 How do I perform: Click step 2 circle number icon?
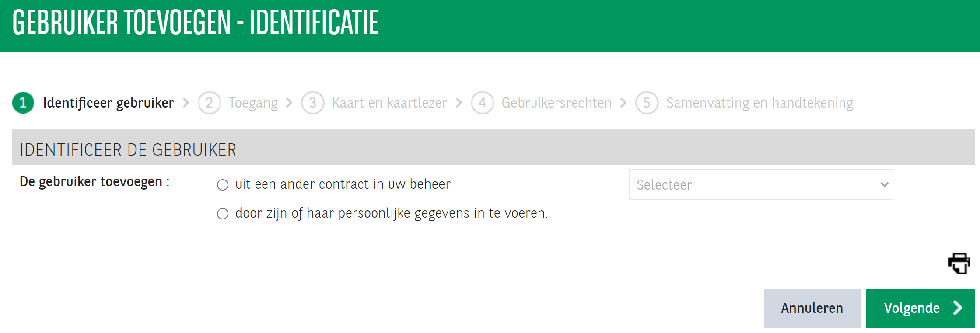tap(209, 103)
